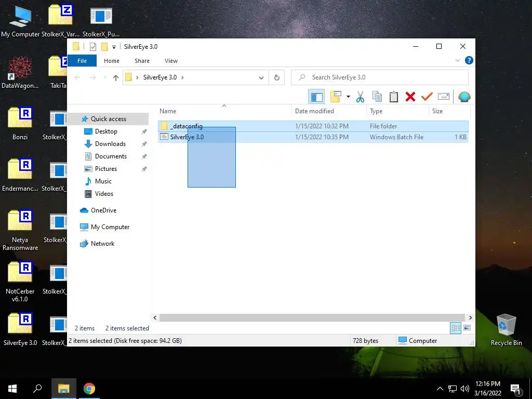
Task: Open My Computer in the navigation pane
Action: 110,227
